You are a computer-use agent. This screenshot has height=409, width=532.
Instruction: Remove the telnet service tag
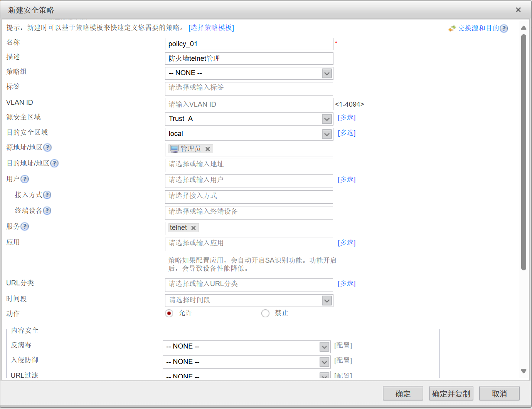click(x=194, y=228)
